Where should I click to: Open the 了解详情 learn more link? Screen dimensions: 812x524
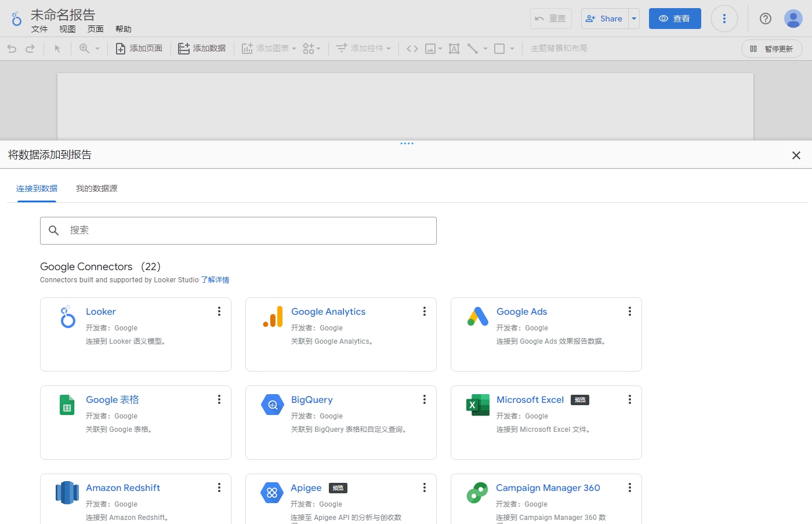coord(215,280)
